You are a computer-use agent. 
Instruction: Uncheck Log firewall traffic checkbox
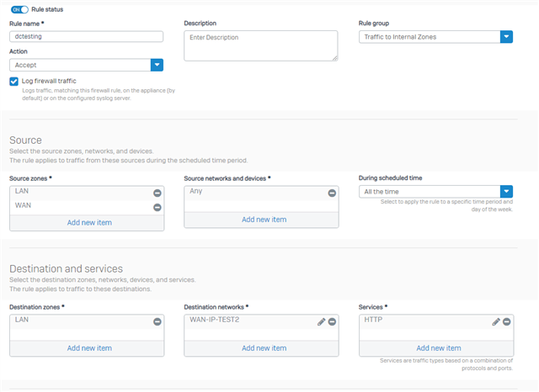point(13,82)
